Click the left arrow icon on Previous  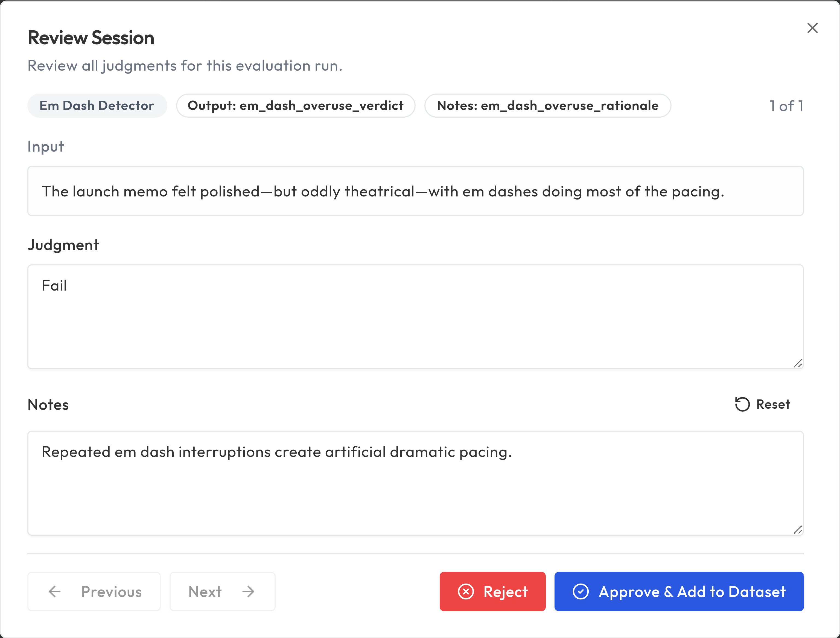(x=55, y=592)
